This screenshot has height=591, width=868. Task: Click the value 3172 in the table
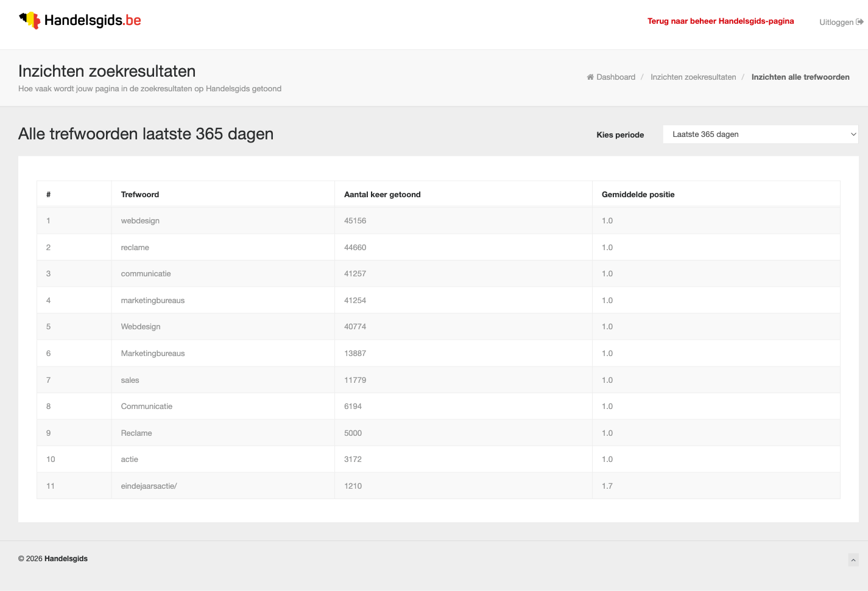[x=353, y=460]
